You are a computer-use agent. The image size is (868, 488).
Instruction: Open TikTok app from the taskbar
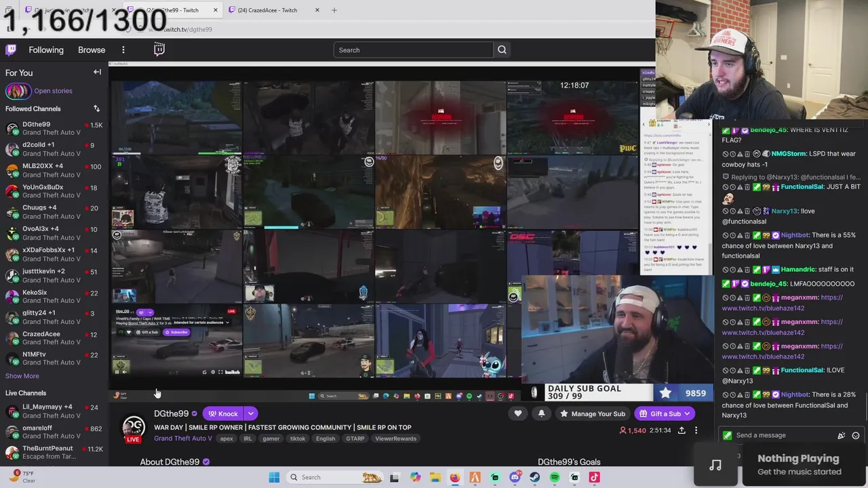pyautogui.click(x=594, y=477)
